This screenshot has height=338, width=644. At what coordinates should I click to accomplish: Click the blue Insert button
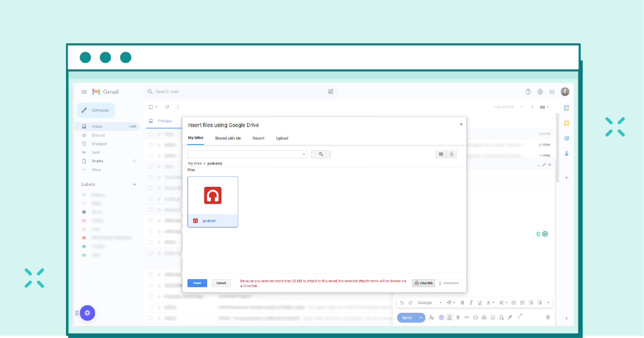click(x=197, y=283)
